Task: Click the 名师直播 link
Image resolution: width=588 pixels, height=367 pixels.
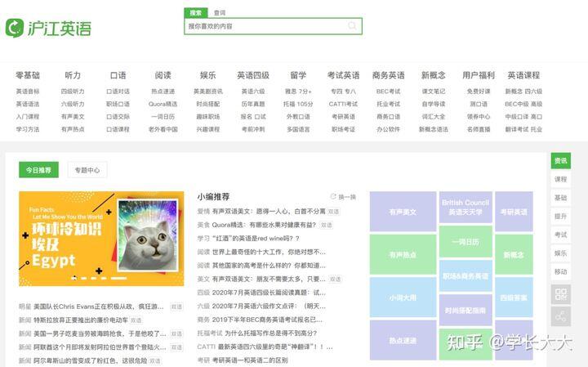Action: 479,129
